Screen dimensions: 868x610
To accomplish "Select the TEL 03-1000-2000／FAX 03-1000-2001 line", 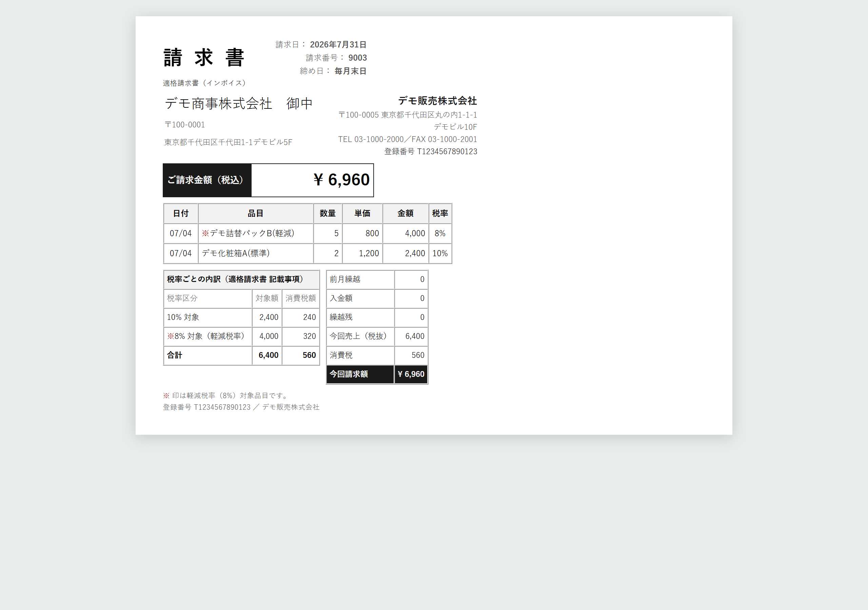I will [x=408, y=139].
